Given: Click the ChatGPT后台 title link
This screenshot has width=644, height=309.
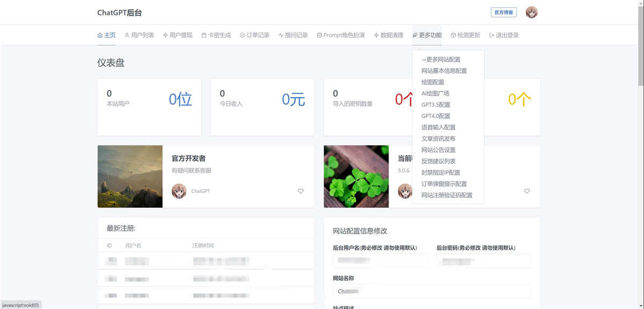Looking at the screenshot, I should point(119,13).
